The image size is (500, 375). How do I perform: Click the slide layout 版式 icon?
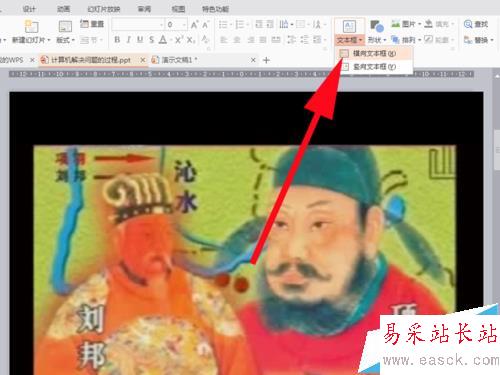(65, 26)
